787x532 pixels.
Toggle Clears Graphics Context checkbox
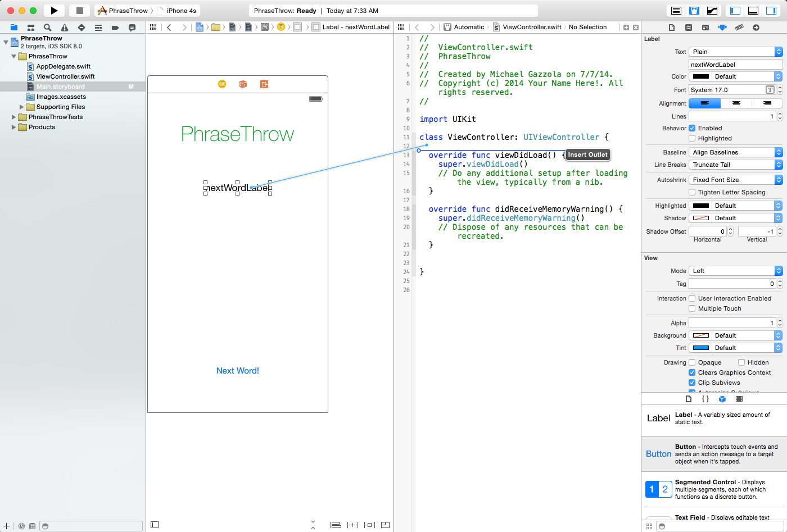pyautogui.click(x=692, y=372)
